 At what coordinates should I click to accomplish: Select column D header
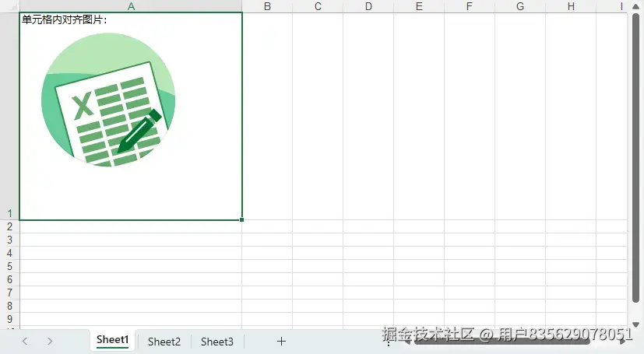pos(368,6)
